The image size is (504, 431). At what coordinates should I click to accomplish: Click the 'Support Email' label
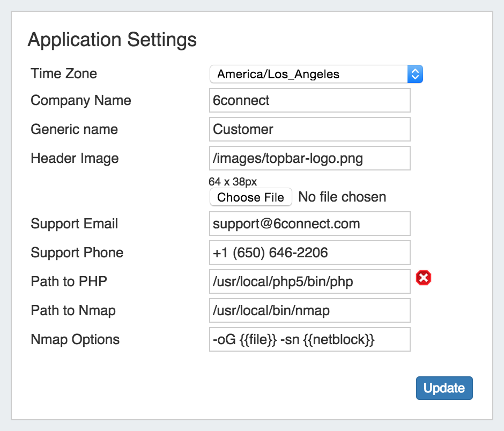[x=75, y=224]
